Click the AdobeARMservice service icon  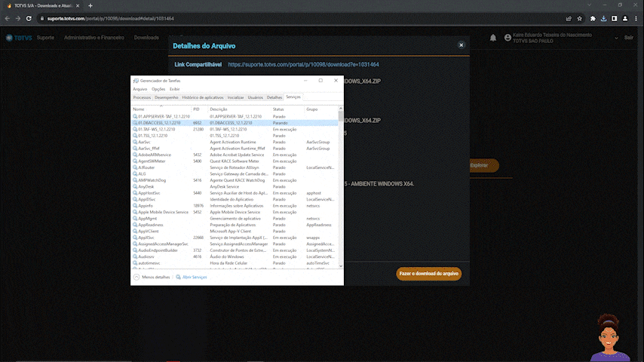click(135, 155)
